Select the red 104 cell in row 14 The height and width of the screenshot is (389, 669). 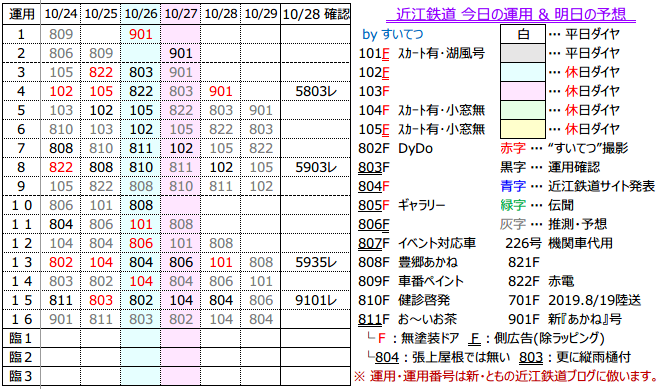click(x=141, y=281)
